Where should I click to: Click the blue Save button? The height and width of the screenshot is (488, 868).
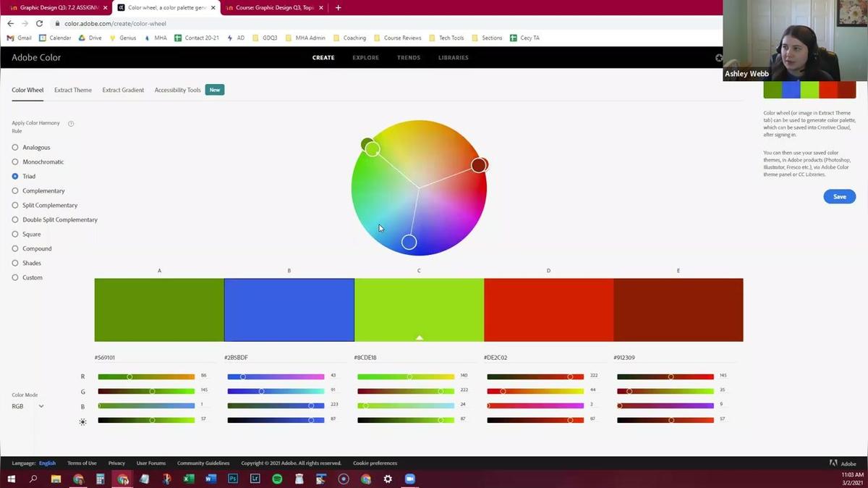click(x=839, y=197)
